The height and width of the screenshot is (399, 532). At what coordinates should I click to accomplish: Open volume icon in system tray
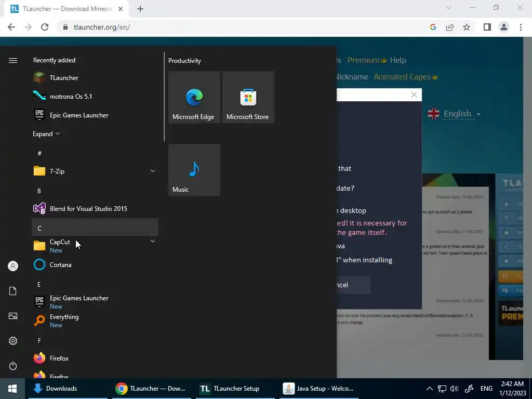[x=454, y=389]
